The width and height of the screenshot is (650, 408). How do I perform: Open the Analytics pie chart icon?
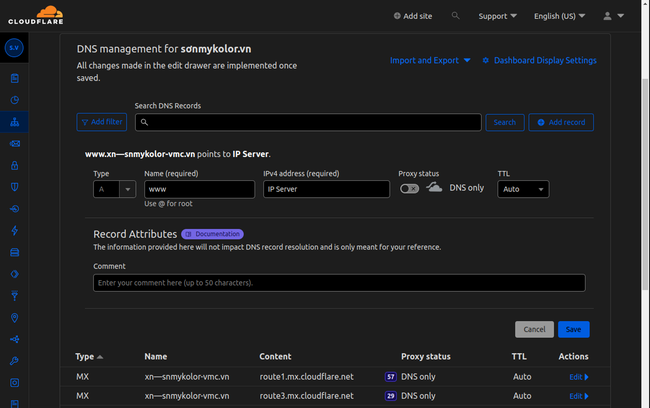click(x=15, y=100)
